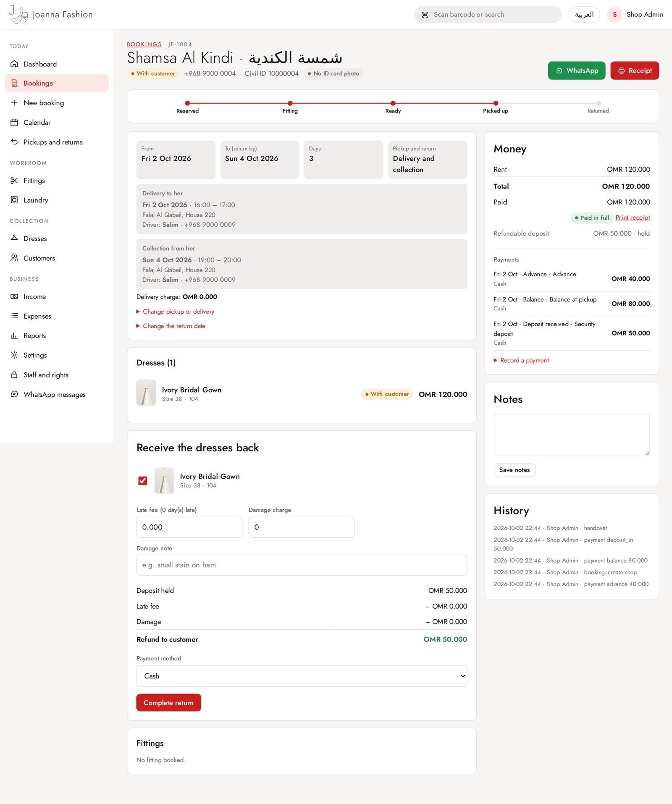
Task: Open Pickups and returns page
Action: (57, 142)
